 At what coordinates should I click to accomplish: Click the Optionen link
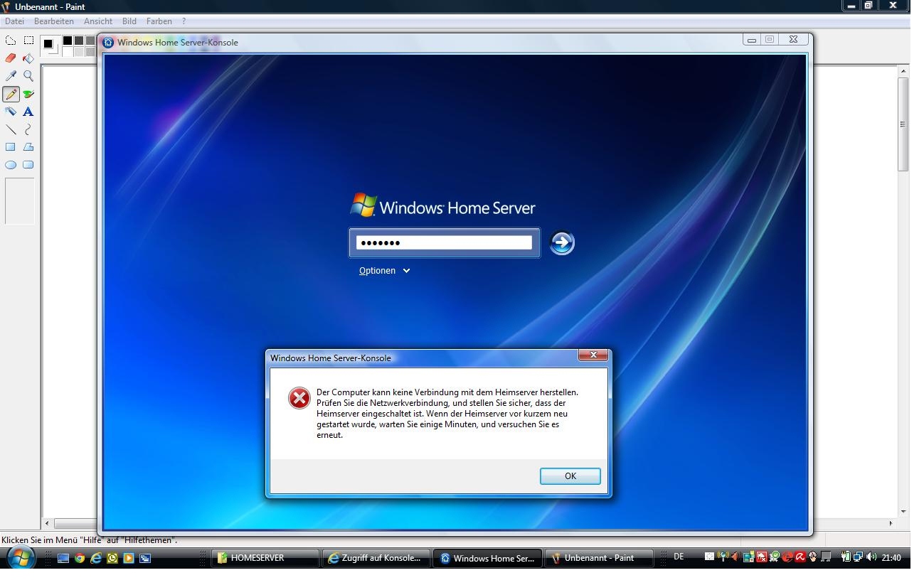click(377, 271)
